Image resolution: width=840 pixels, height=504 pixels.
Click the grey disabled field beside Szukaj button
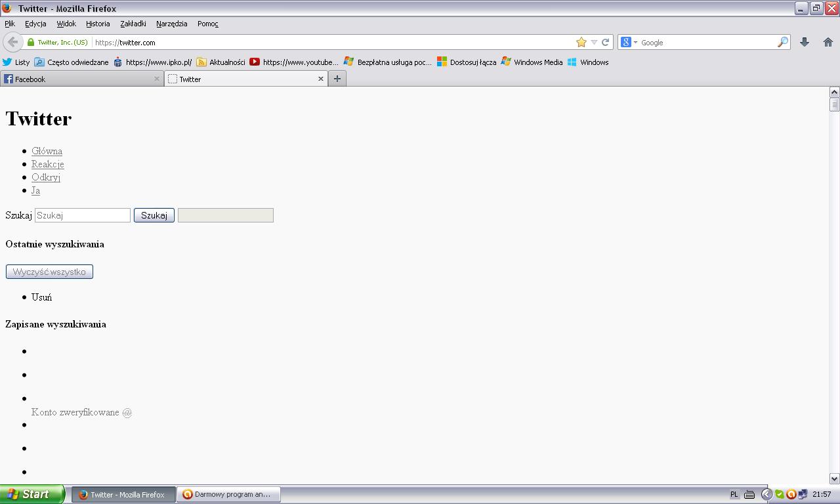226,215
